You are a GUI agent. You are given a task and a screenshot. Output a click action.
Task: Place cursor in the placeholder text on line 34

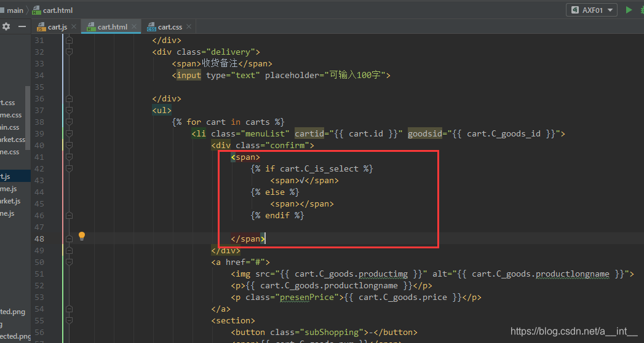355,75
